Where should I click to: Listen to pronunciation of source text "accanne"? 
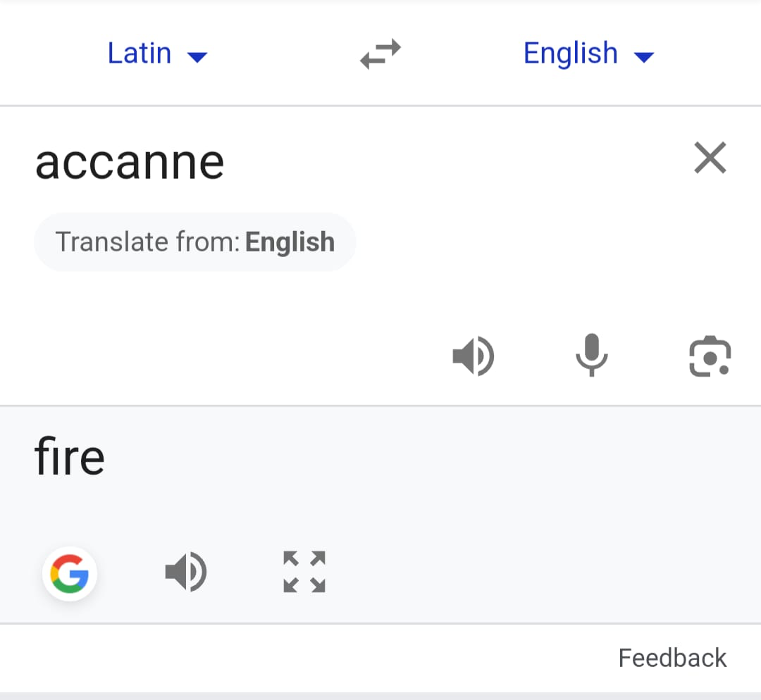click(474, 356)
